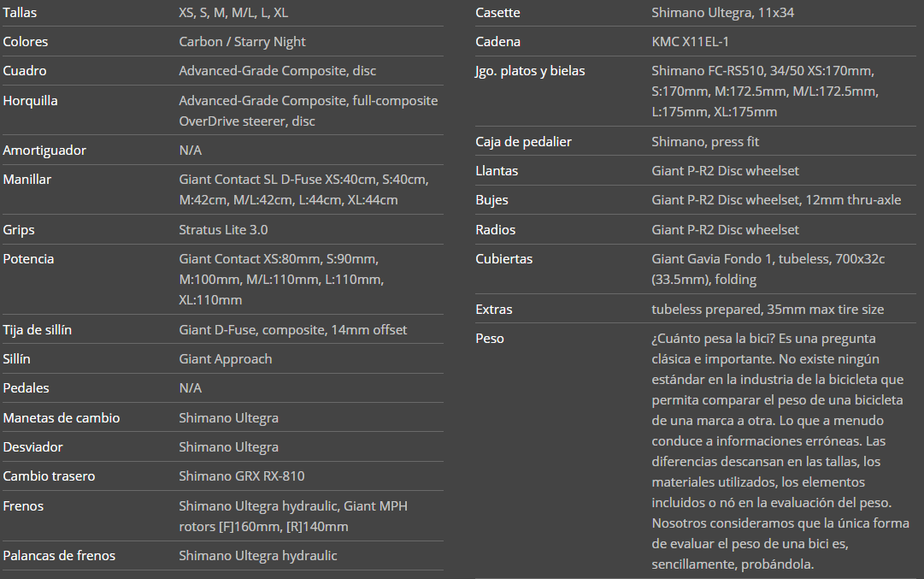Click the KMC X11EL-1 chain value

click(x=690, y=42)
